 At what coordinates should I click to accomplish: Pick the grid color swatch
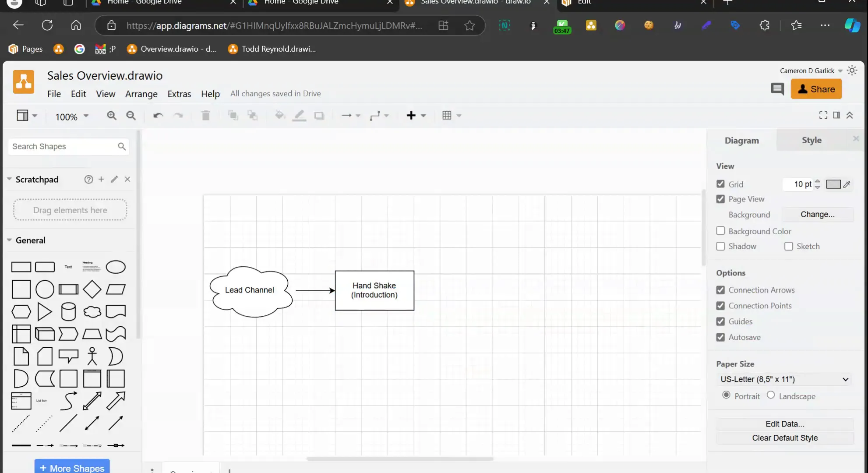(834, 184)
